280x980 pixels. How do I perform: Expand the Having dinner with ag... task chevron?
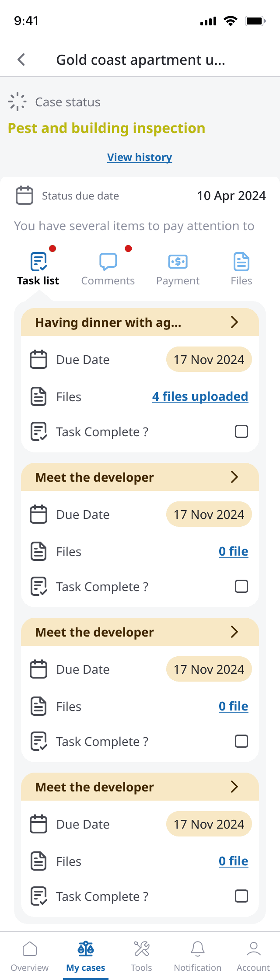(234, 322)
